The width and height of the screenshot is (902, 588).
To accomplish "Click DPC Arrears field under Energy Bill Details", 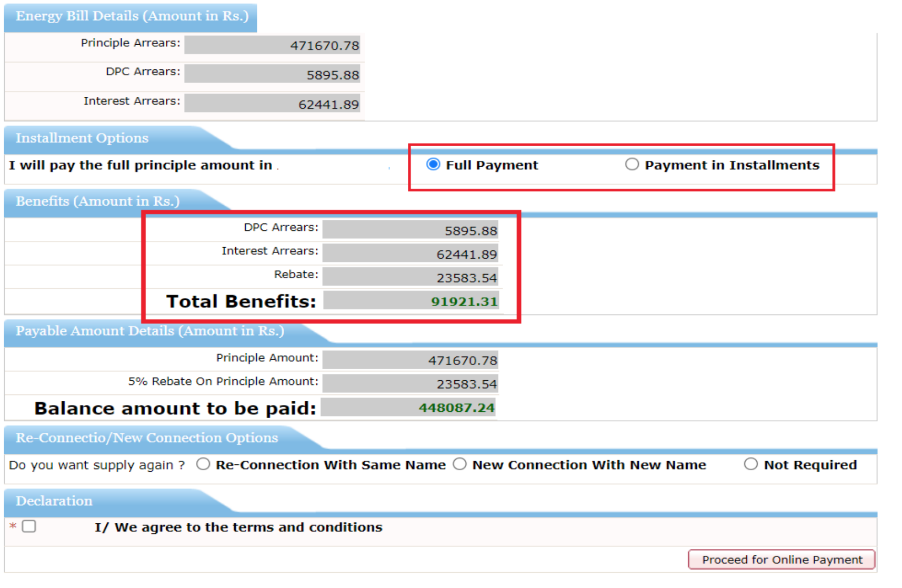I will 272,74.
